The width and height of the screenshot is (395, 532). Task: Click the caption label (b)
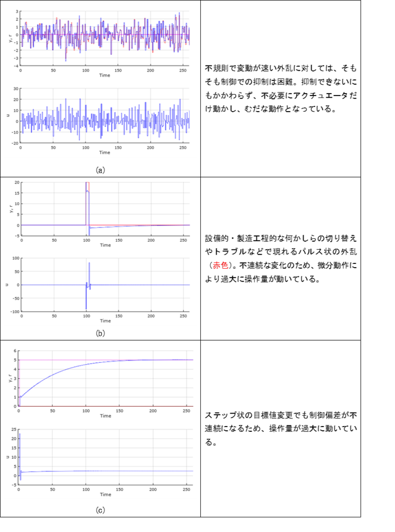click(x=100, y=333)
